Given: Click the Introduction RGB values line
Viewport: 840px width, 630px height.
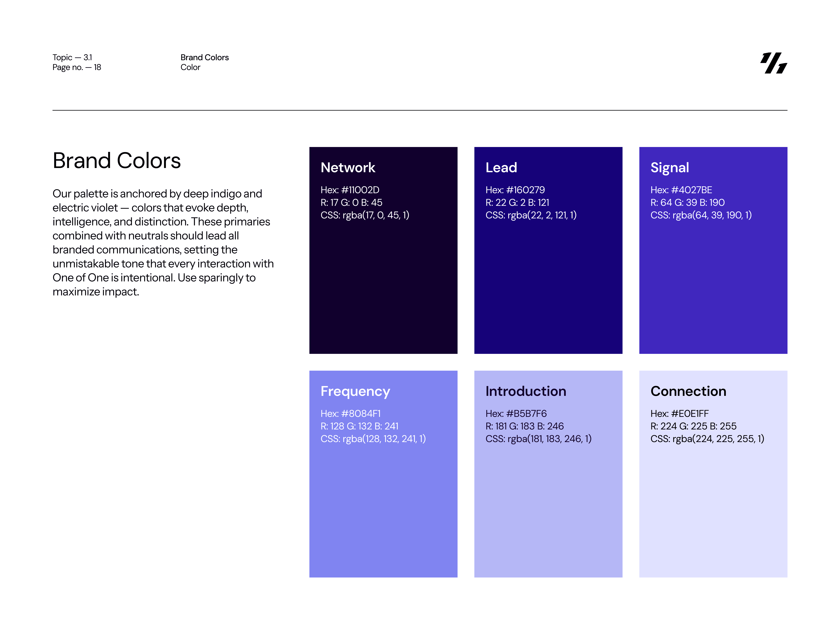Looking at the screenshot, I should pyautogui.click(x=524, y=426).
